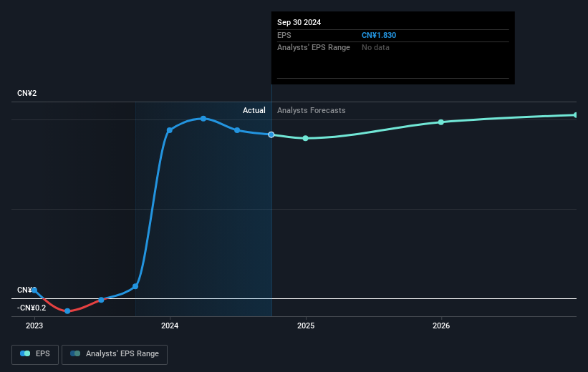Toggle the EPS legend series

pos(35,354)
